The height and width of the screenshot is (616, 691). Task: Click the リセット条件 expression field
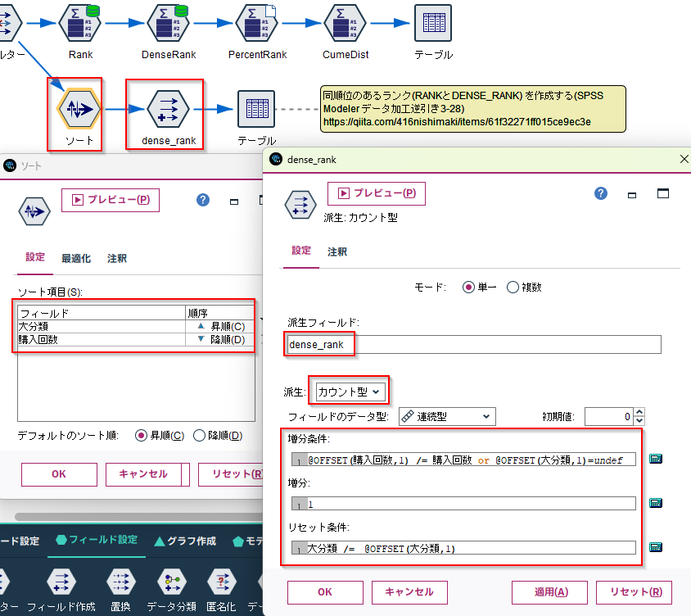tap(463, 547)
